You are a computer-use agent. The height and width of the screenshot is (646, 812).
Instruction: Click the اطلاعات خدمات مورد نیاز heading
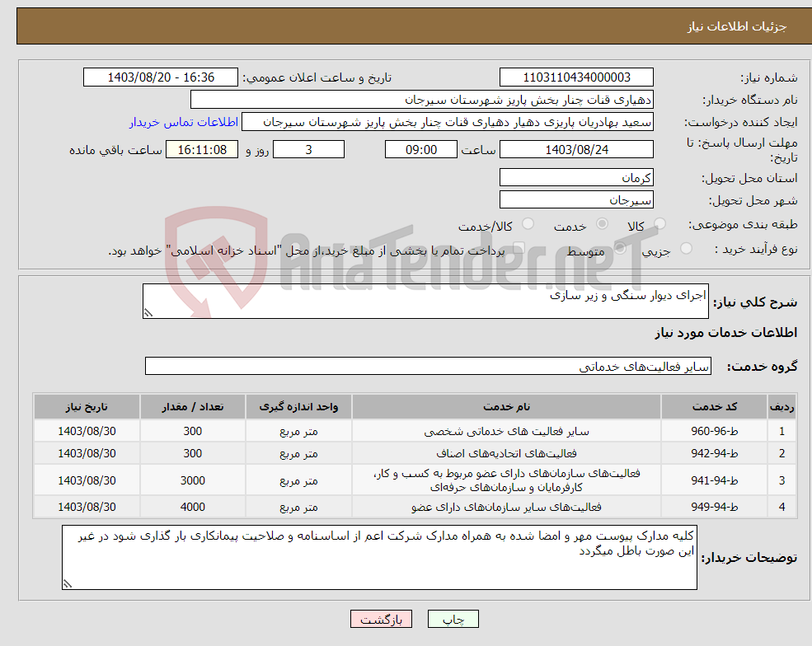(726, 333)
